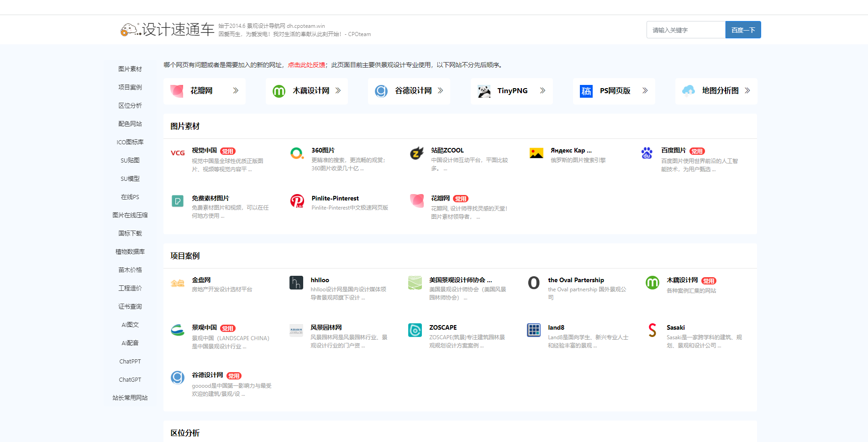Viewport: 868px width, 442px height.
Task: Click the chevron next to PS网页版
Action: tap(645, 91)
